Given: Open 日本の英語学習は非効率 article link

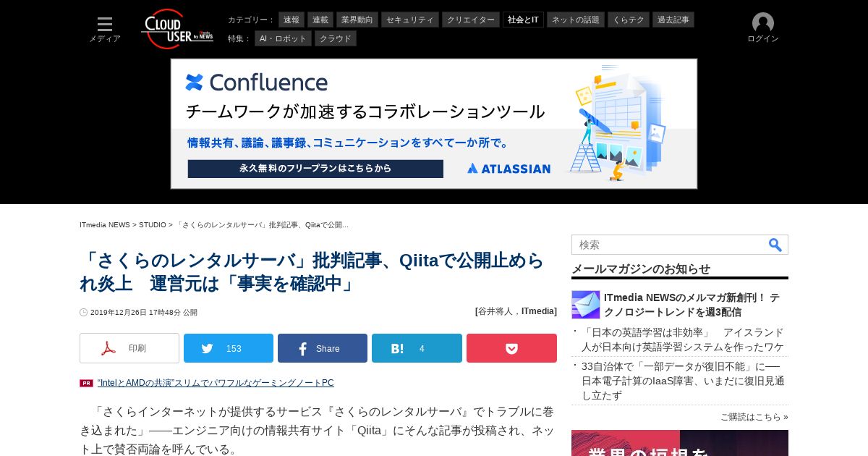Looking at the screenshot, I should coord(683,339).
